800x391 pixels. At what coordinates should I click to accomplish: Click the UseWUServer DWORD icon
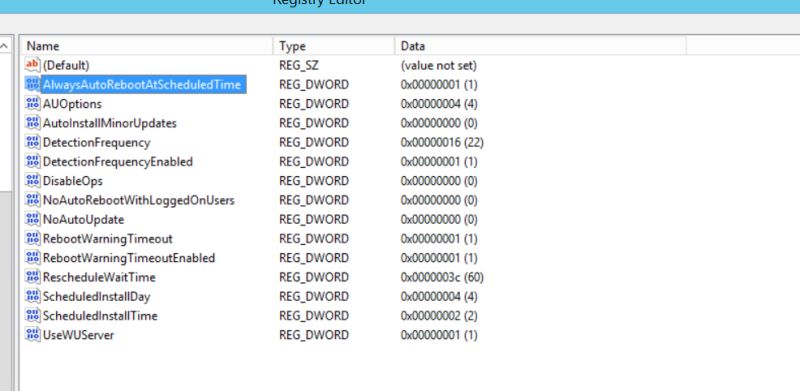pos(32,335)
